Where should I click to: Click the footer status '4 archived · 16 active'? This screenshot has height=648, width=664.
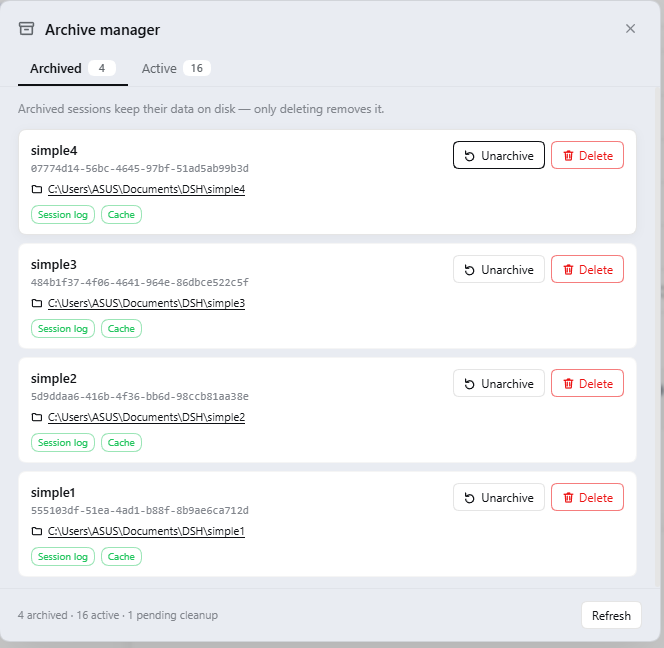pyautogui.click(x=69, y=615)
